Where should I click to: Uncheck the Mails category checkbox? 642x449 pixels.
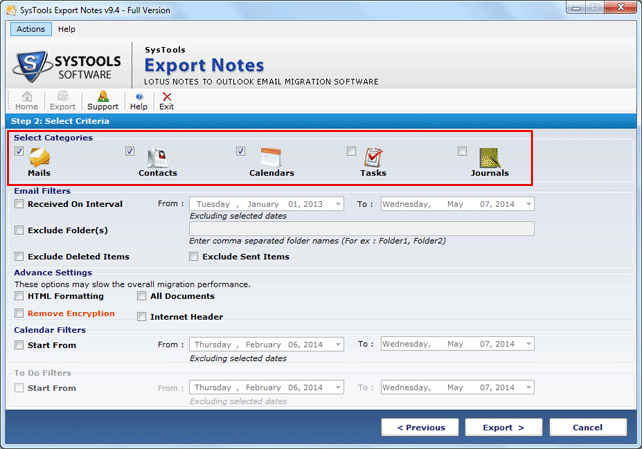19,151
